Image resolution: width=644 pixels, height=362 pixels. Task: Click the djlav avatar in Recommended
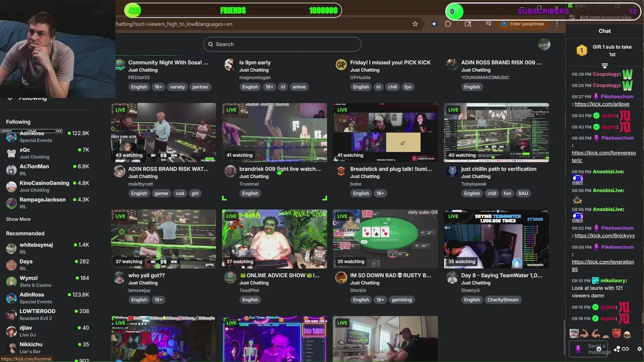[x=11, y=331]
